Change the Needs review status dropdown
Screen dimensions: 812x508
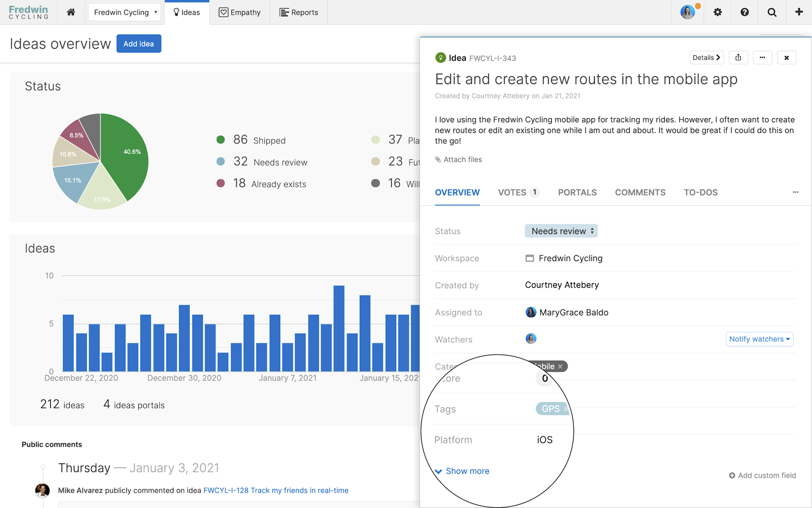point(561,231)
